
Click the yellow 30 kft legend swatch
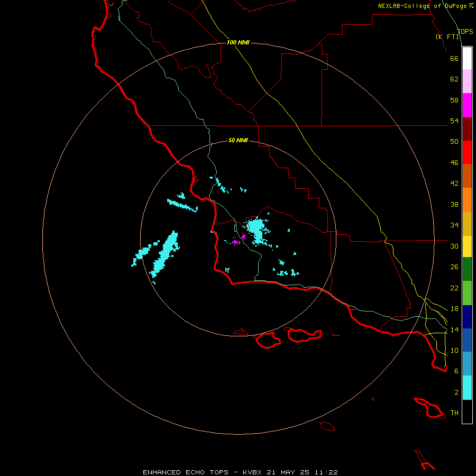[467, 246]
